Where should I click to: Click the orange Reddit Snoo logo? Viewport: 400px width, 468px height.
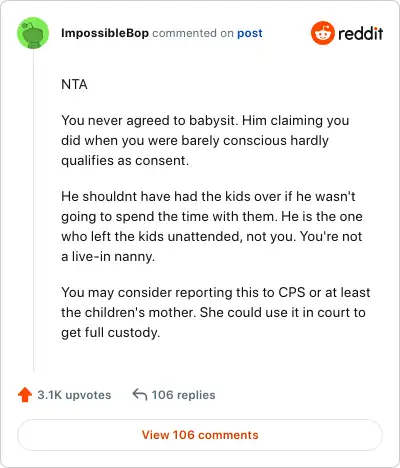pos(322,33)
